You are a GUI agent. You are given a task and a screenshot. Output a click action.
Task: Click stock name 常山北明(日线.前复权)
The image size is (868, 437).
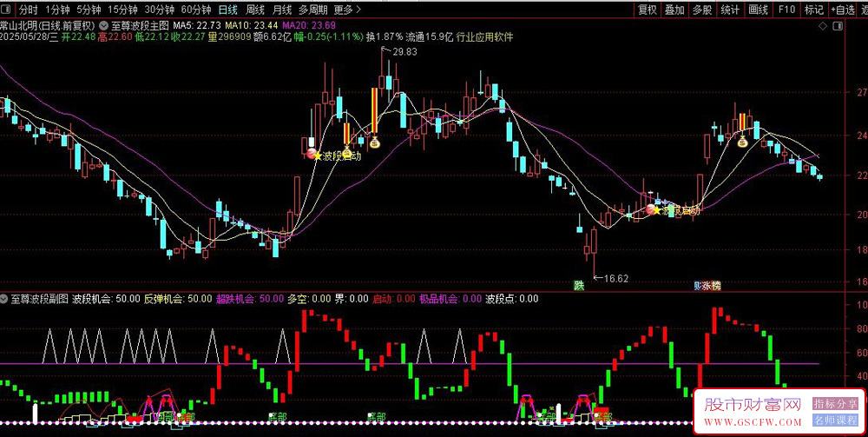coord(48,25)
